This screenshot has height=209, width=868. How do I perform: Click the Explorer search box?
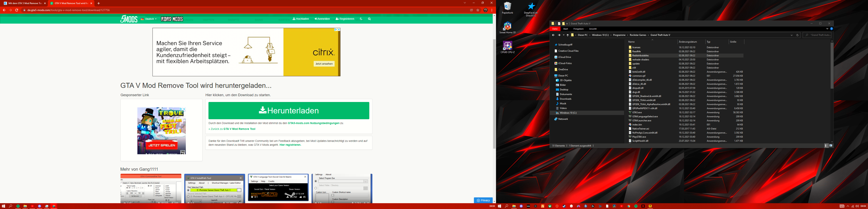817,35
